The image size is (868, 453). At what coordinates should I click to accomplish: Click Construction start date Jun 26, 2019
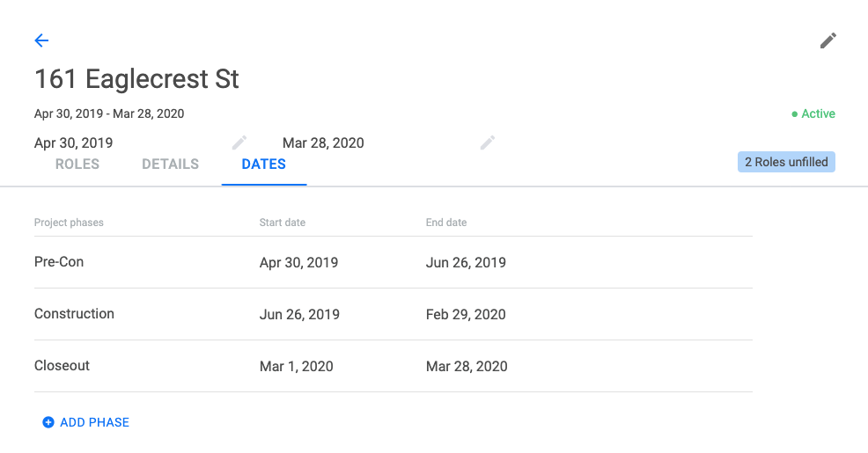click(x=299, y=314)
